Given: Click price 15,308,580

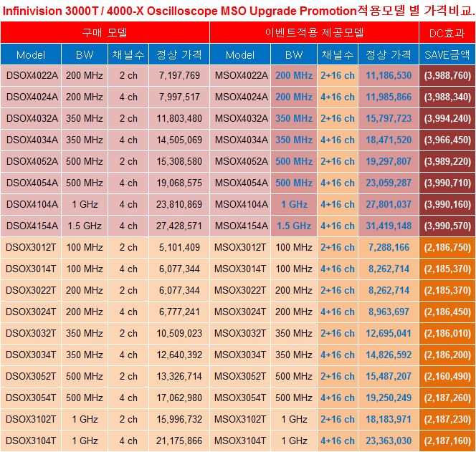Looking at the screenshot, I should [x=179, y=161].
